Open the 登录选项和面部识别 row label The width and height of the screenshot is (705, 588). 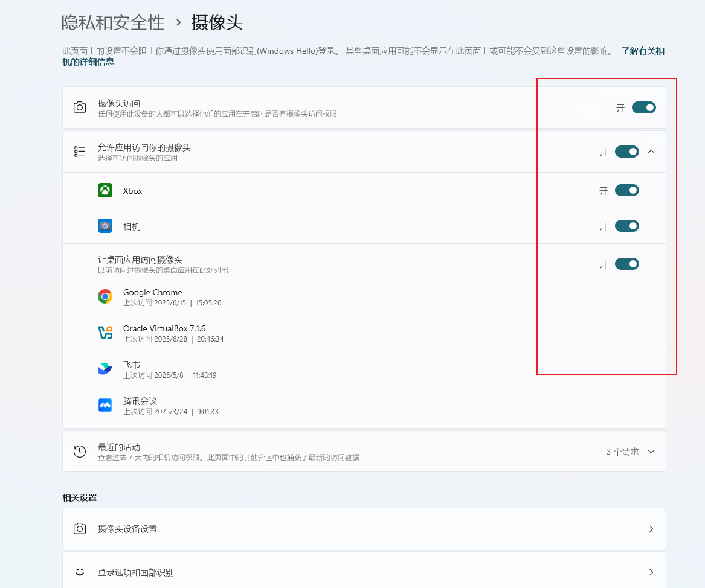(x=136, y=573)
